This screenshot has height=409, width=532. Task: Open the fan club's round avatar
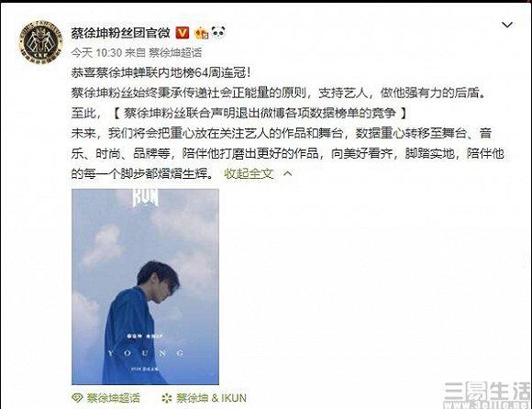tap(40, 43)
